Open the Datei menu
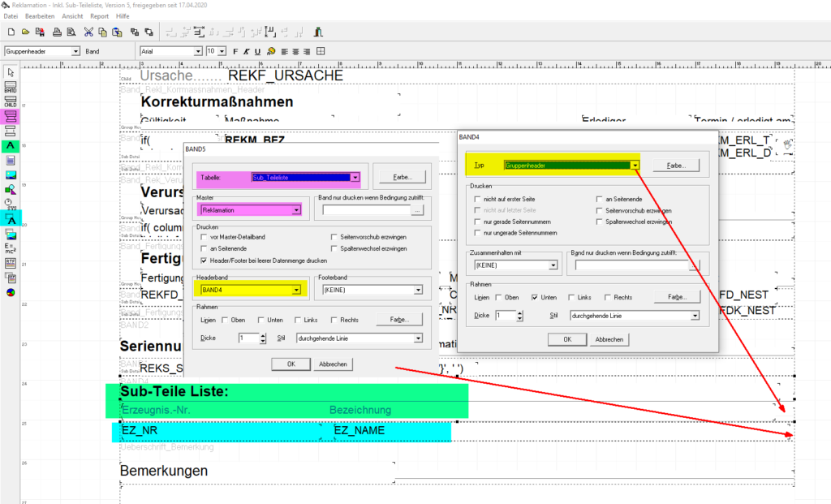 pyautogui.click(x=11, y=16)
